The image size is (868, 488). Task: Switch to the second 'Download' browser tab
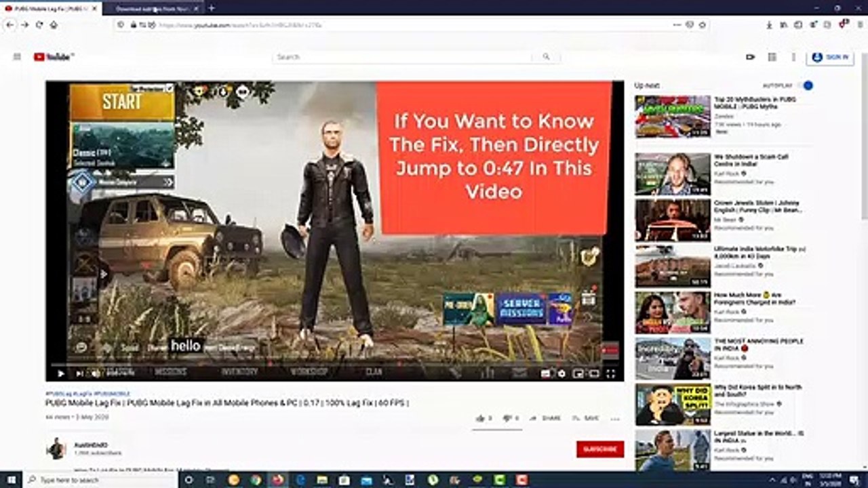(x=153, y=9)
